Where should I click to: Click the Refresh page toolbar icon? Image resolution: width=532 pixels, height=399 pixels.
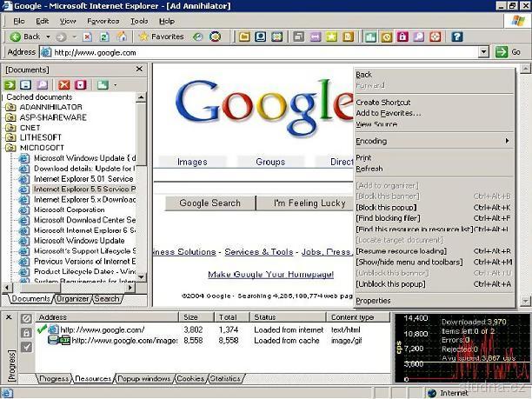point(104,37)
